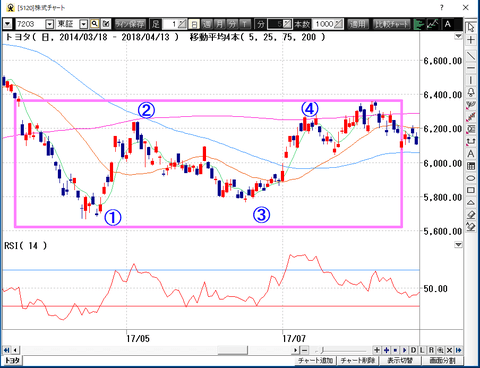Click the blue play right arrow icon
The width and height of the screenshot is (480, 368).
click(404, 350)
